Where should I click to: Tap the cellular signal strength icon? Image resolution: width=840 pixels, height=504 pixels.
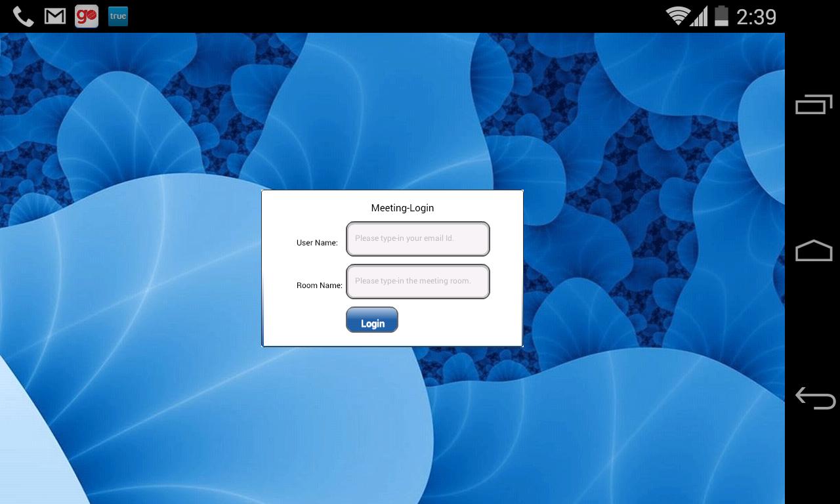pos(699,16)
